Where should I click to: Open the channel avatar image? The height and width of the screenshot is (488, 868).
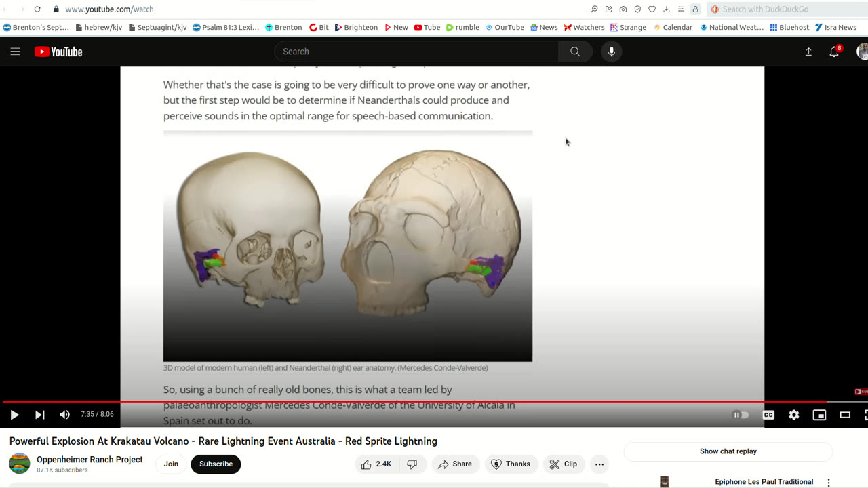[x=20, y=464]
